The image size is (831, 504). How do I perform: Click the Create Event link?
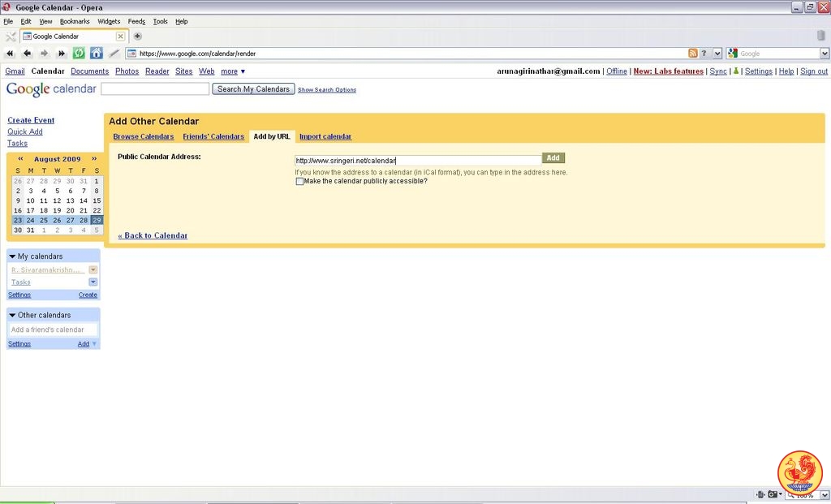(x=31, y=120)
